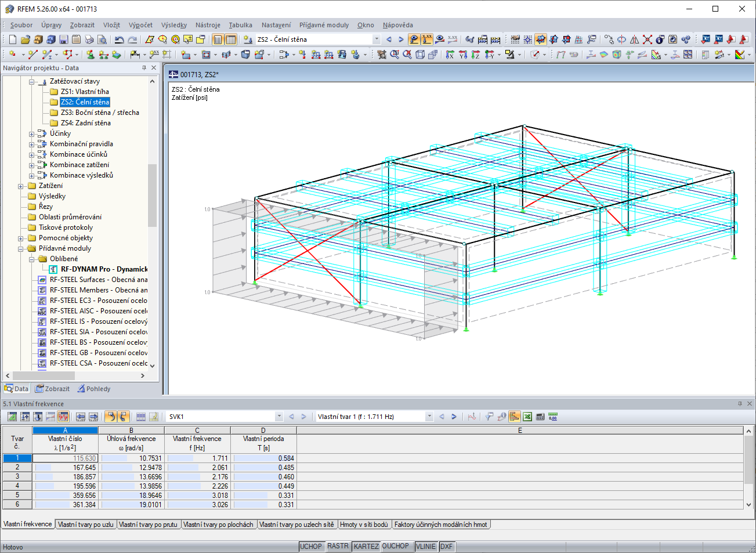Screen dimensions: 756x553
Task: Click the red cross delete icon
Action: [x=647, y=39]
